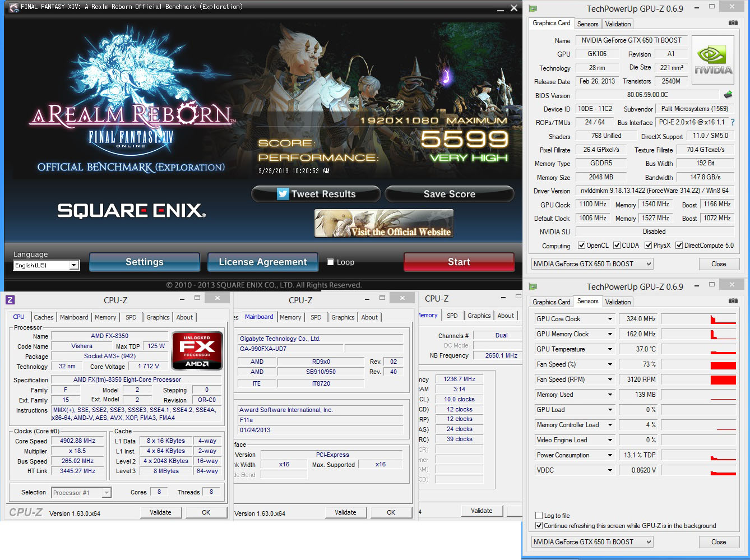Open the Memory tab in the leftmost CPU-Z window
This screenshot has width=750, height=560.
pos(105,317)
